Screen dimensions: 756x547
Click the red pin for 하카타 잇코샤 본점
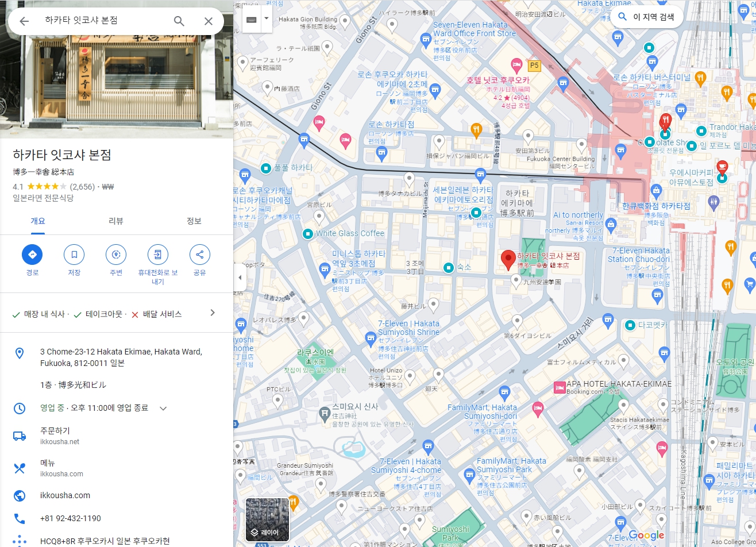(508, 260)
